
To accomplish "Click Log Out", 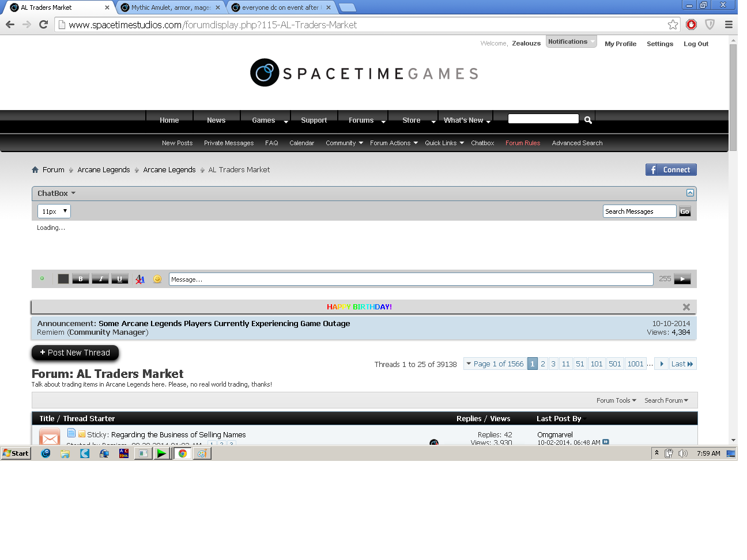I will click(x=696, y=44).
